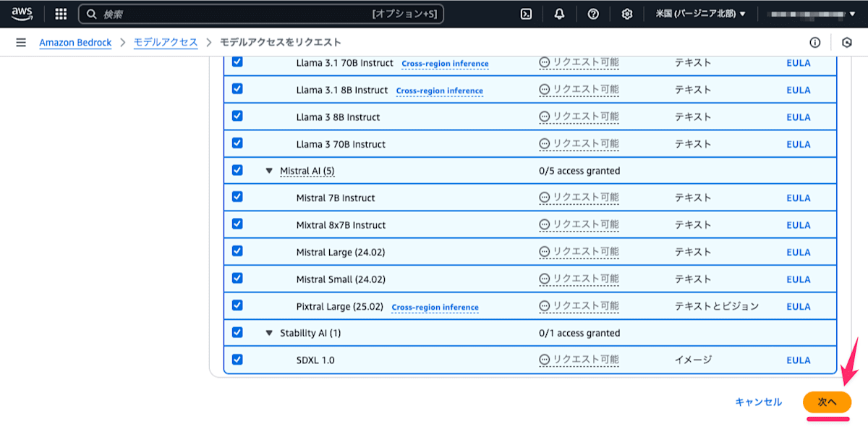Open EULA for Mistral 7B Instruct
The width and height of the screenshot is (868, 427).
click(x=799, y=198)
